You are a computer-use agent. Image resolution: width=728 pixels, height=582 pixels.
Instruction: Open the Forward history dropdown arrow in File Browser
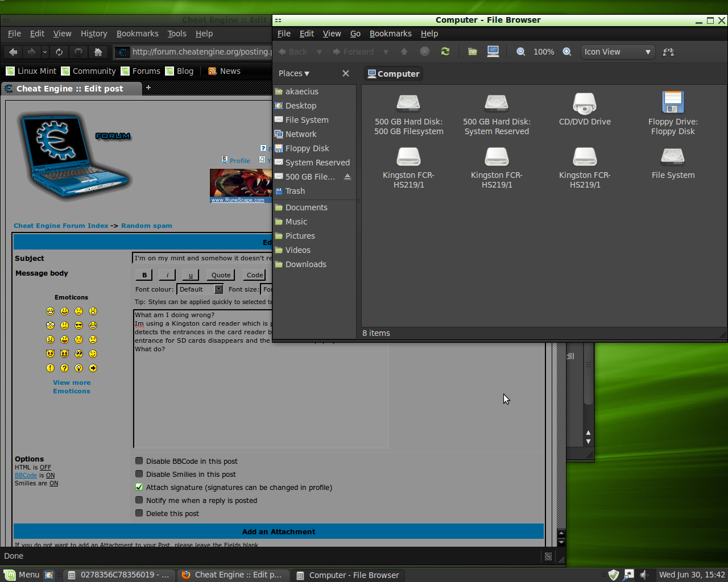coord(386,52)
